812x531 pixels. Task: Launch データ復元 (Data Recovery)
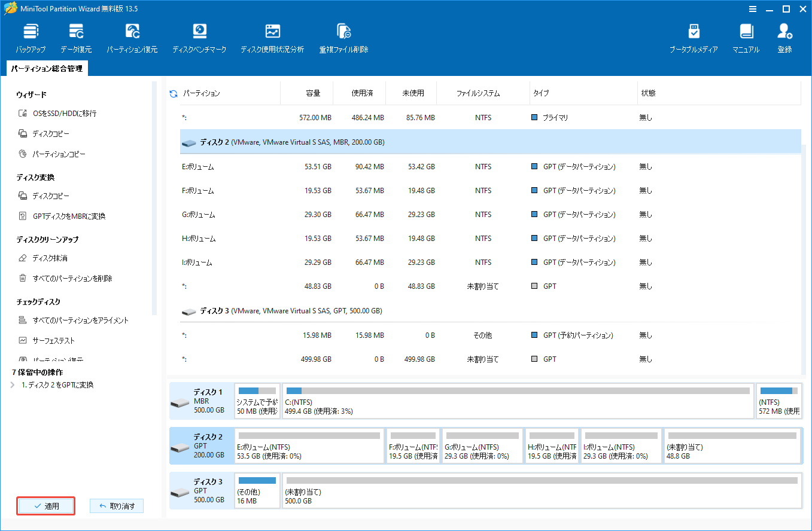tap(75, 37)
